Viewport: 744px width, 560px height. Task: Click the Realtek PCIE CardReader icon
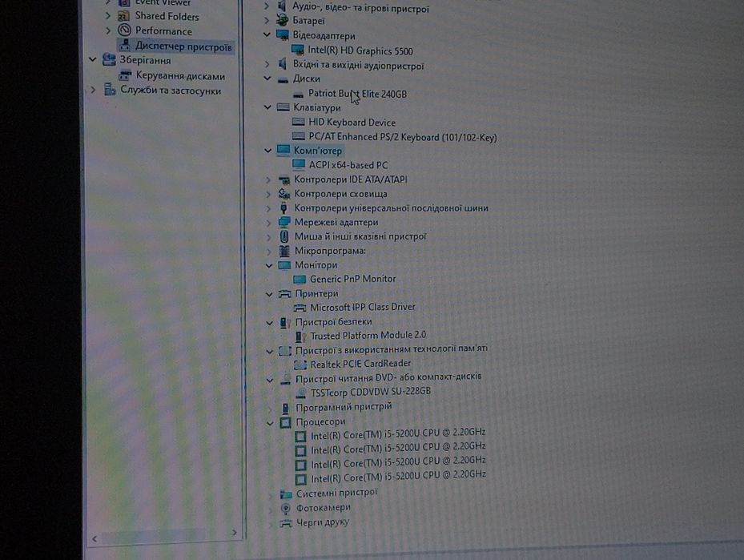[x=300, y=365]
